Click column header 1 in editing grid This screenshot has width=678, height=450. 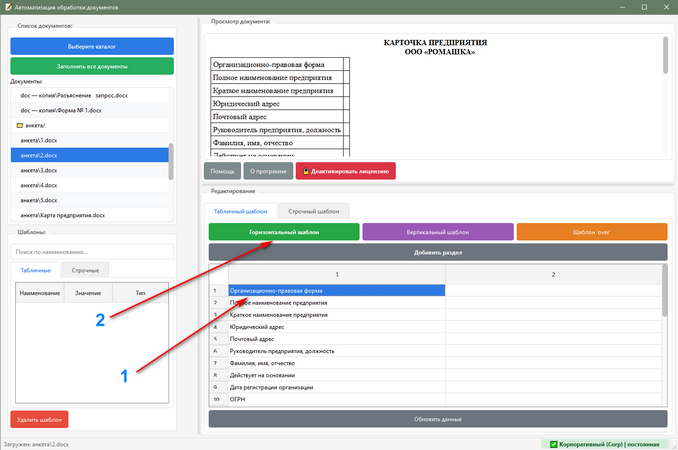coord(337,274)
